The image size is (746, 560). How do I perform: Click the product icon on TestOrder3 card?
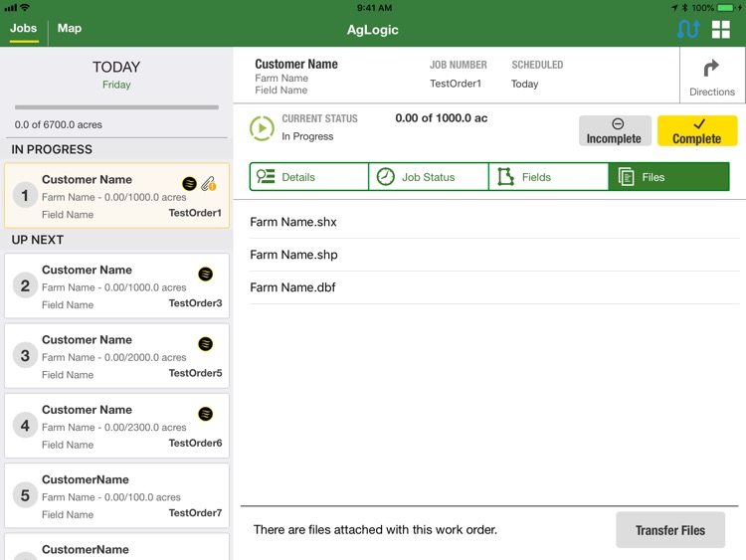coord(206,274)
